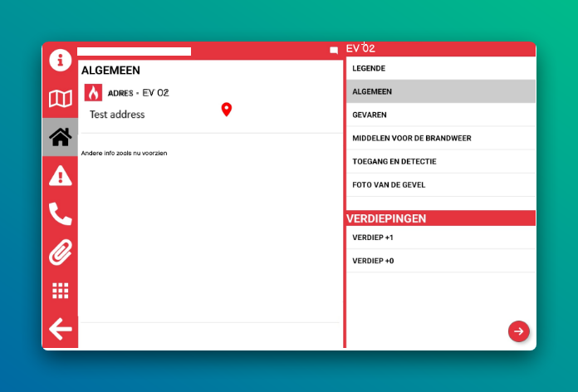This screenshot has height=392, width=578.
Task: Select floor VERDIEP +1
Action: point(440,238)
